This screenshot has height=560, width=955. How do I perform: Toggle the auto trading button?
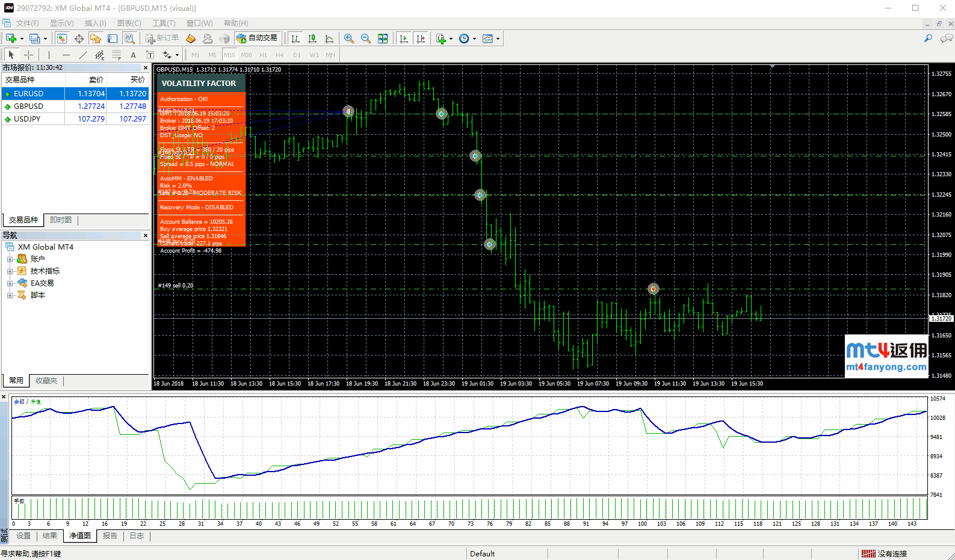coord(257,38)
